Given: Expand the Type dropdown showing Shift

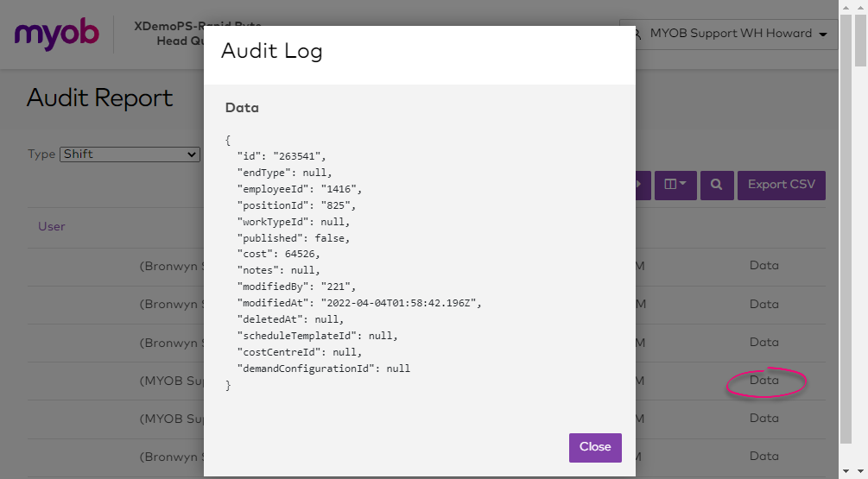Looking at the screenshot, I should tap(130, 154).
